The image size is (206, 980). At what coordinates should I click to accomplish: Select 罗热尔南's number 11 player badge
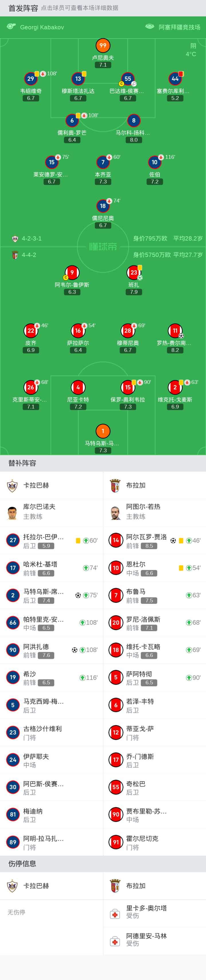click(175, 331)
